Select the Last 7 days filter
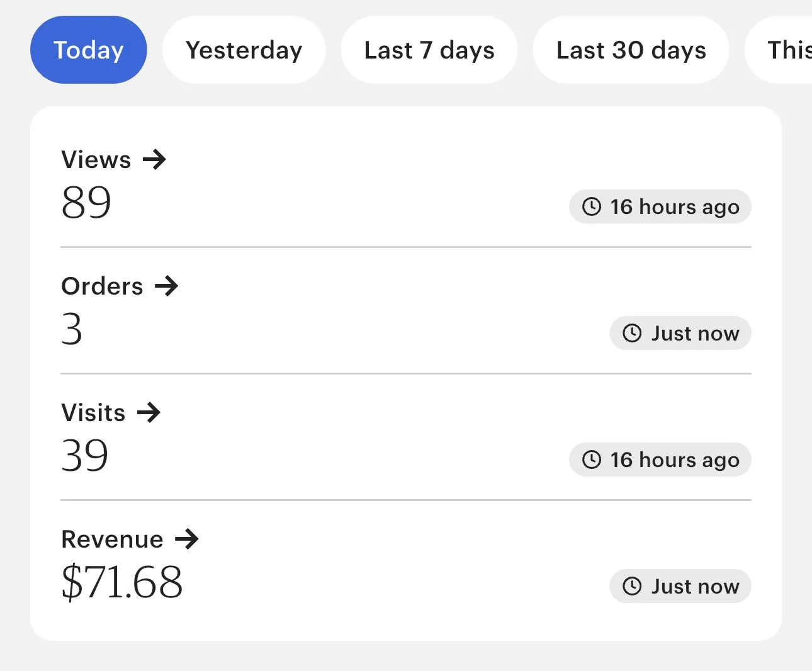The height and width of the screenshot is (671, 812). click(429, 50)
